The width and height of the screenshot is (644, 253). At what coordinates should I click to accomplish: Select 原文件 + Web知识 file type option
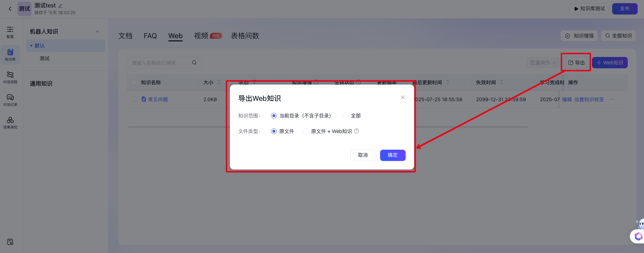(306, 131)
